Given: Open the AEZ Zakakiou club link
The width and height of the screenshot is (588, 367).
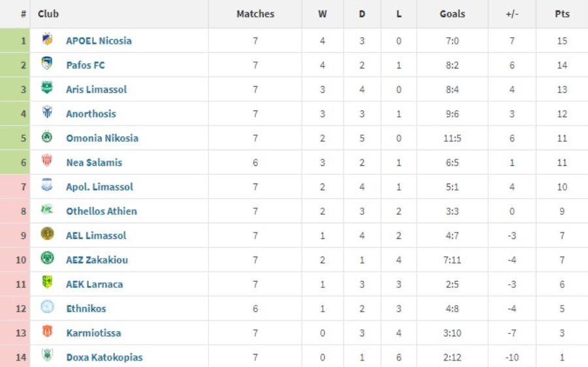Looking at the screenshot, I should pyautogui.click(x=97, y=260).
